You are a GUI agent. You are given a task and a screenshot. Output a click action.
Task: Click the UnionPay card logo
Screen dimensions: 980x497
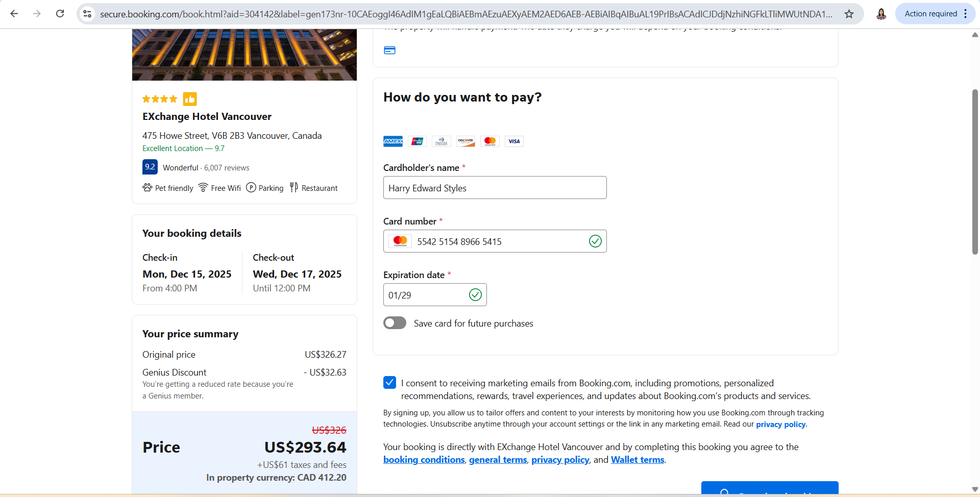(418, 141)
